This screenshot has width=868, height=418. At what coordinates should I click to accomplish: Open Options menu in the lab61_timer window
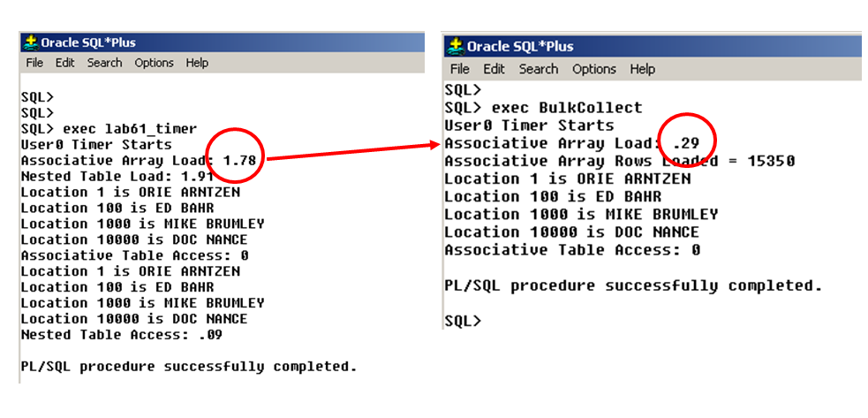[154, 63]
